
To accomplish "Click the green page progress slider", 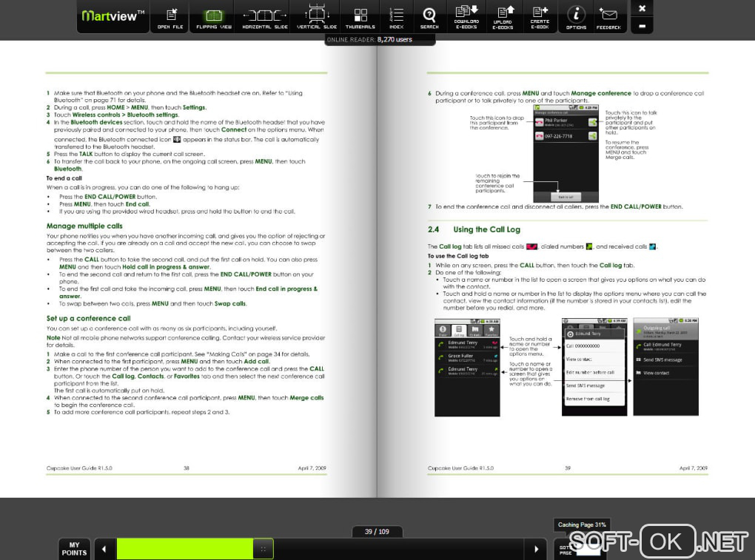I will pyautogui.click(x=185, y=549).
